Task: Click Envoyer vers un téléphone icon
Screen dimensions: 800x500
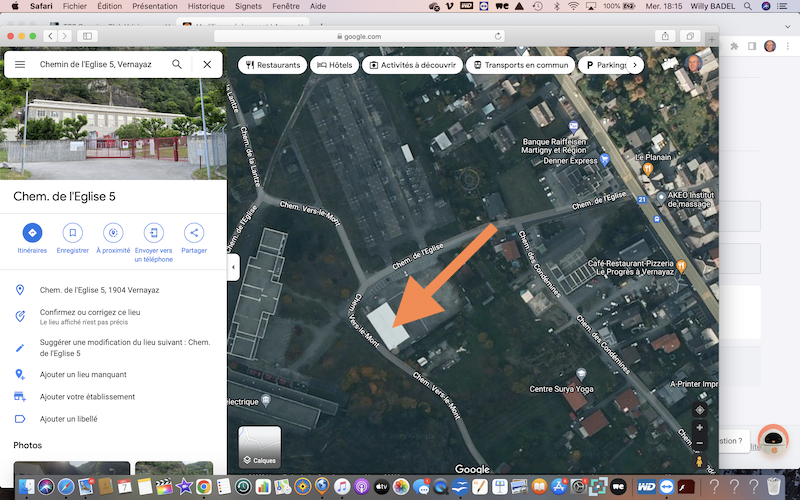Action: coord(153,233)
